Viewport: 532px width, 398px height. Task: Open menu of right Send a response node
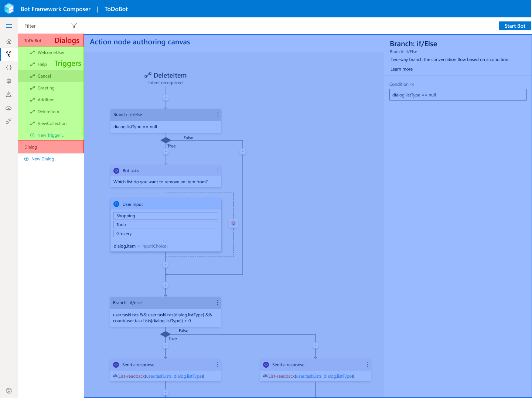point(368,365)
